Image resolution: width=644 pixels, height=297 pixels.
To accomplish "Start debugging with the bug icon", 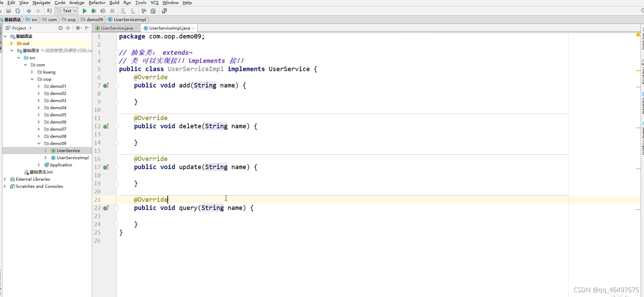I will pyautogui.click(x=94, y=11).
